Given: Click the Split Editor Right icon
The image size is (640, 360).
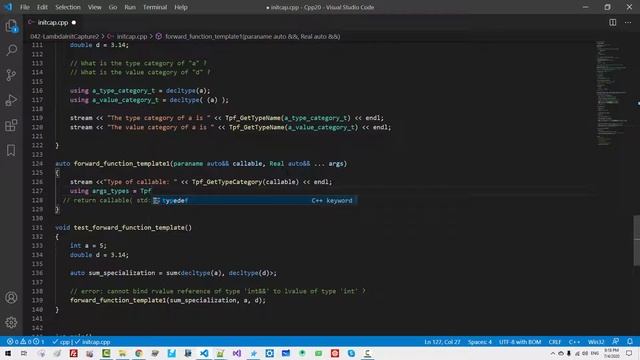Looking at the screenshot, I should (x=613, y=22).
